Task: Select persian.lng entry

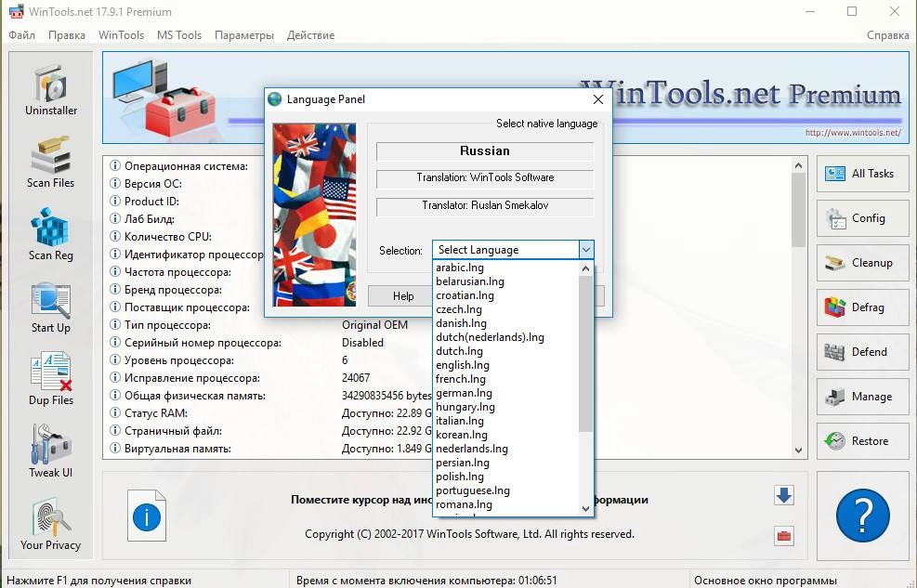Action: pyautogui.click(x=505, y=463)
